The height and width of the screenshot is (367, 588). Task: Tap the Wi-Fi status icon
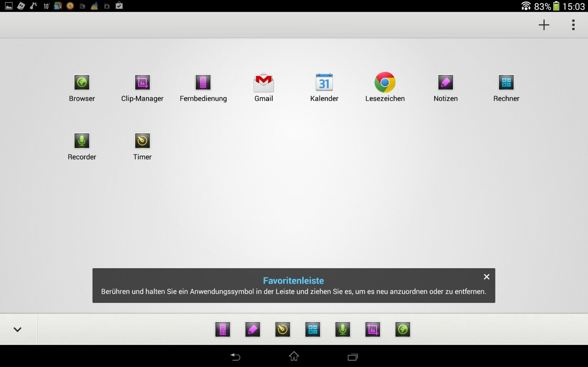(x=526, y=6)
